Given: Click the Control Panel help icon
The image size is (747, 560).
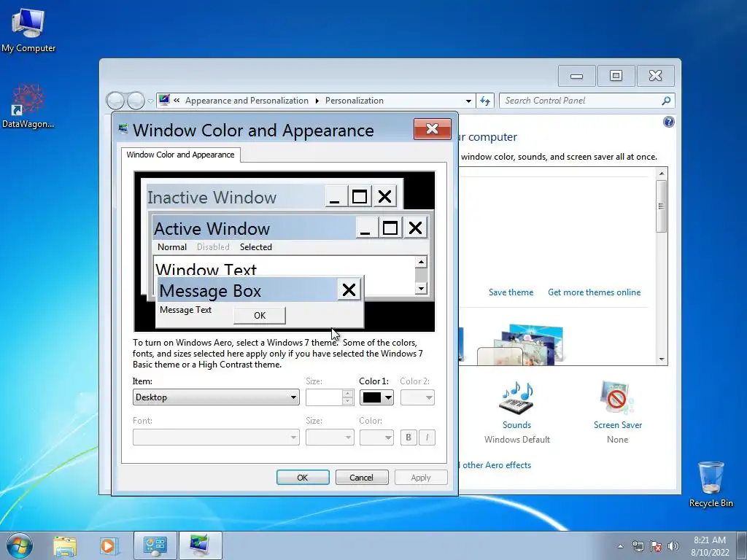Looking at the screenshot, I should pos(669,122).
